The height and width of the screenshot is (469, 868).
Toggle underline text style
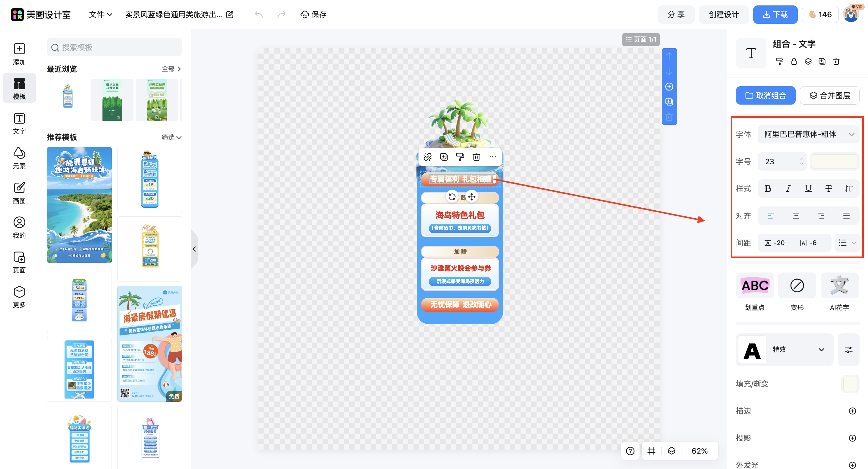click(x=808, y=189)
